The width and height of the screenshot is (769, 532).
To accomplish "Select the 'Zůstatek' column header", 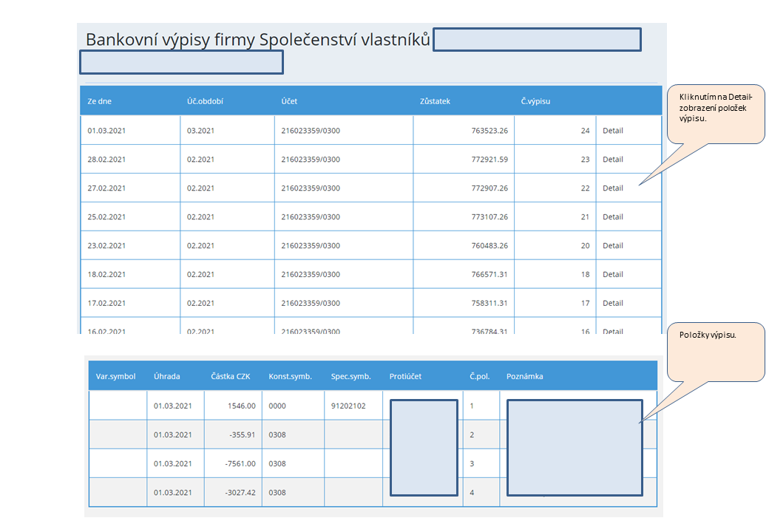I will 435,101.
